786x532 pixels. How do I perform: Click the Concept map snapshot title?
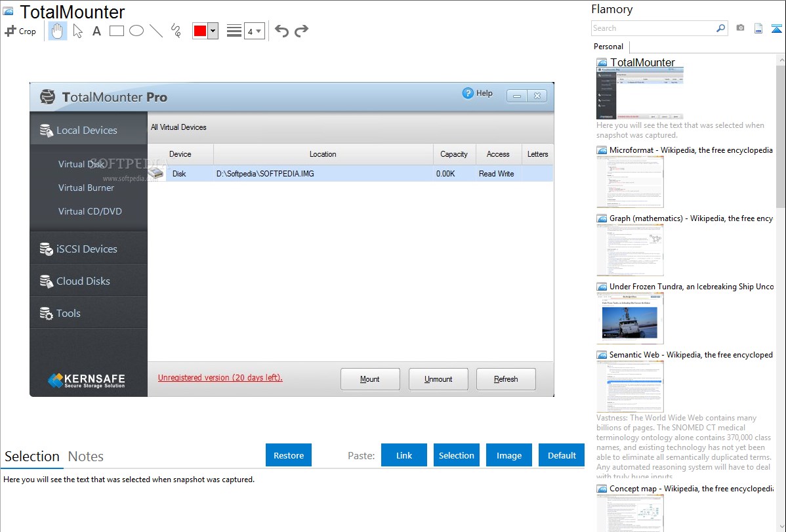691,488
